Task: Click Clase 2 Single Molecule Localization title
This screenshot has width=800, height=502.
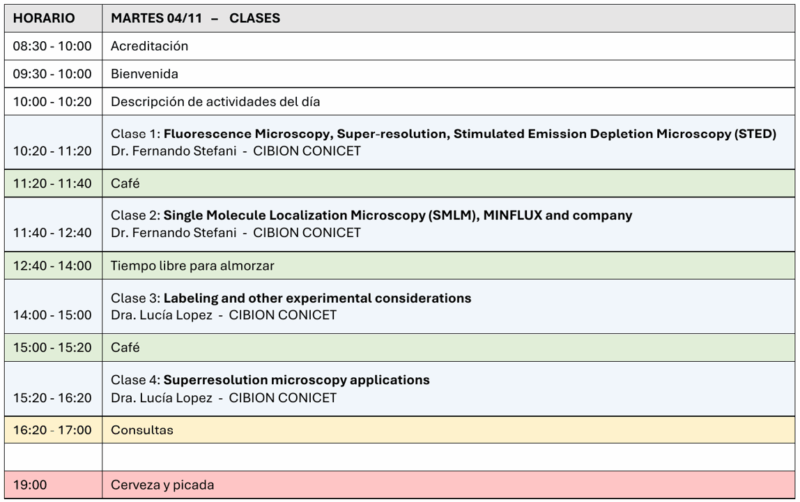Action: tap(371, 215)
